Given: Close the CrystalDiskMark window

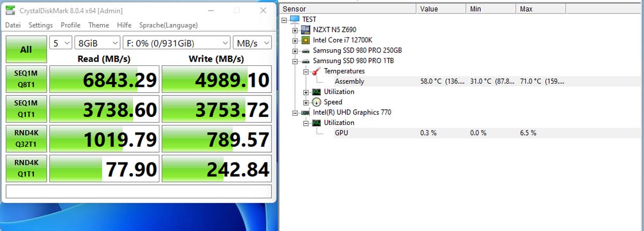Looking at the screenshot, I should 262,10.
